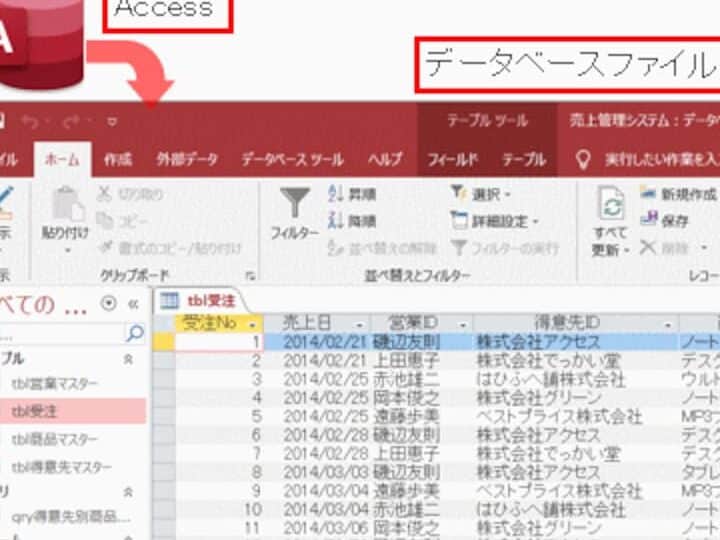Click 保存 save record icon
This screenshot has width=720, height=540.
tap(649, 221)
